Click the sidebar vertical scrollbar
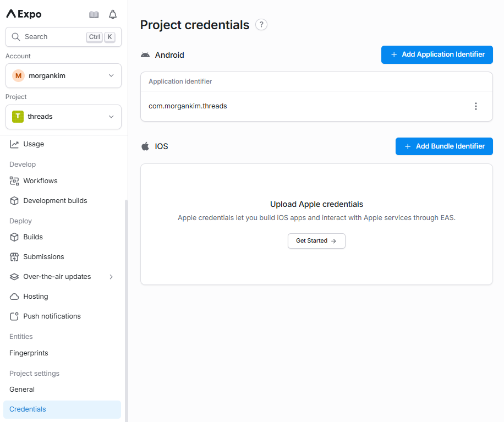504x422 pixels. (x=126, y=310)
